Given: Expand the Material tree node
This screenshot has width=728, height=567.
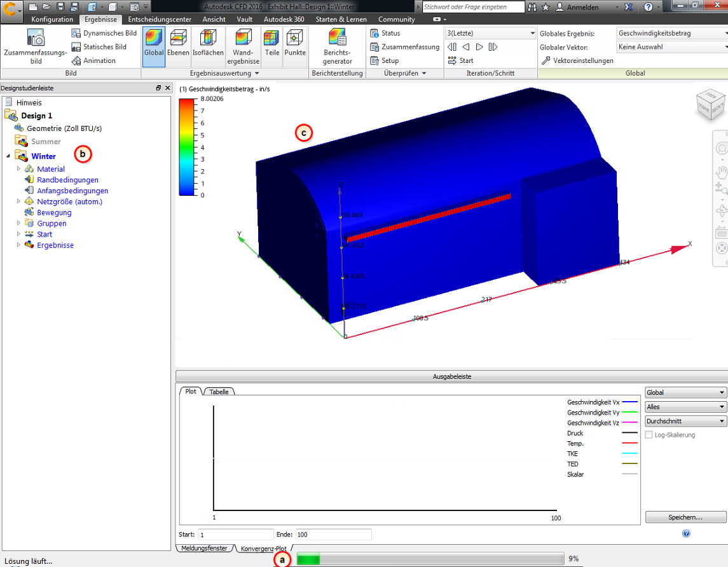Looking at the screenshot, I should click(18, 169).
